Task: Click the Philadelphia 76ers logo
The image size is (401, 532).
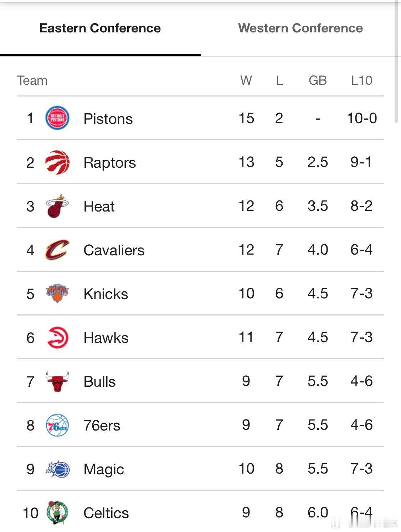Action: point(57,425)
